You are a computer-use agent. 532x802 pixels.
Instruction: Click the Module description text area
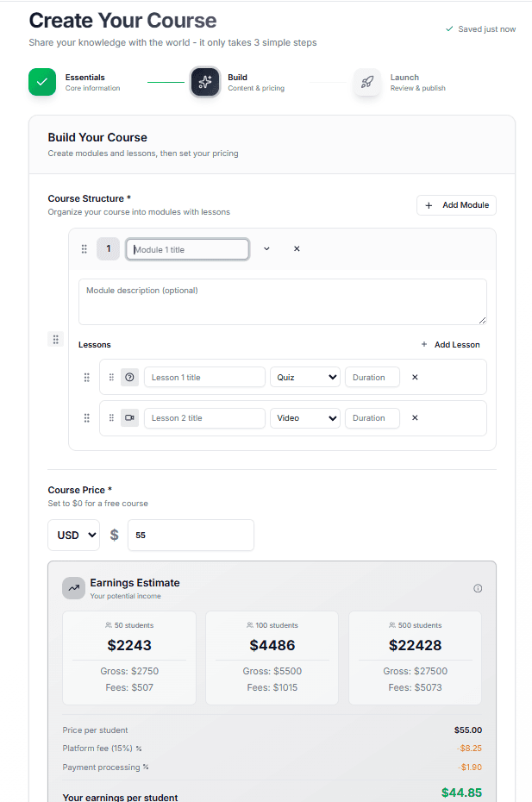pos(282,301)
